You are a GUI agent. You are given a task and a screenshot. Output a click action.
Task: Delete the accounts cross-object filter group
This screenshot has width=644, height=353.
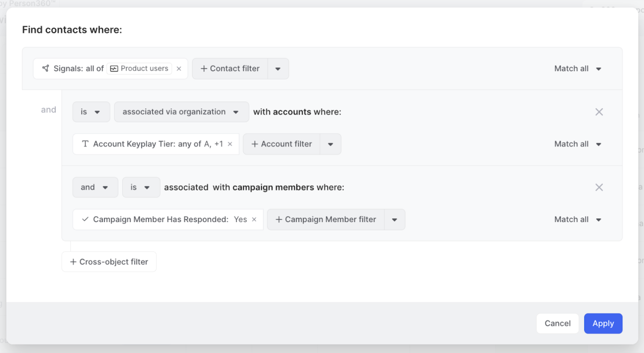[x=599, y=112]
